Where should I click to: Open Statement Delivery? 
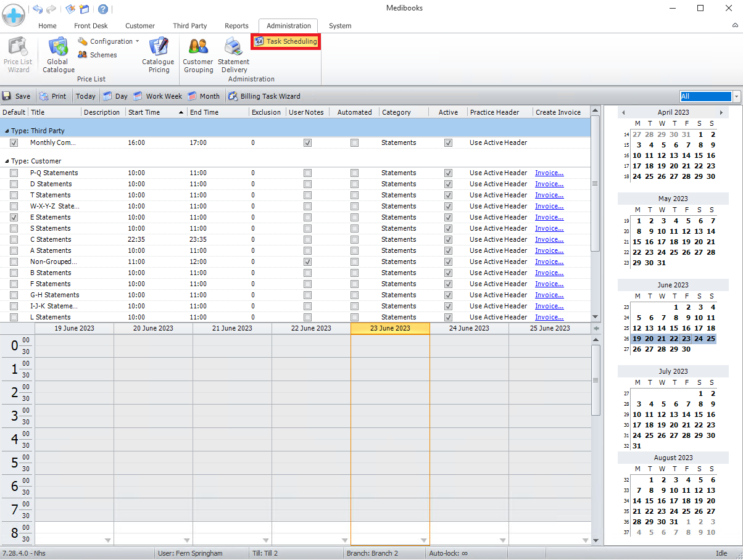233,48
